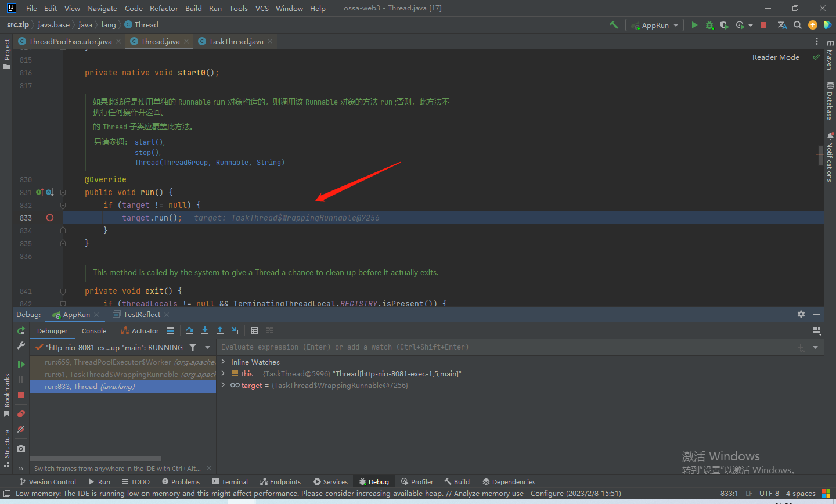Hide the Debug tool window with the minimize dash
Image resolution: width=836 pixels, height=504 pixels.
816,314
